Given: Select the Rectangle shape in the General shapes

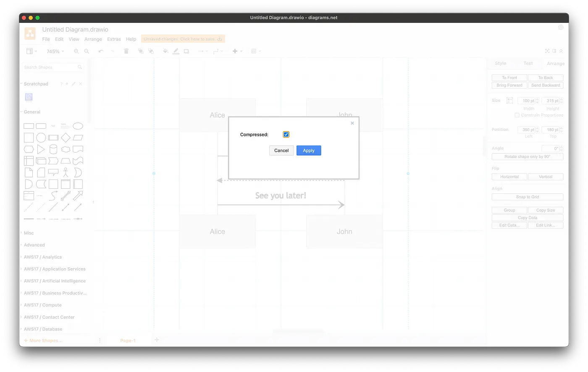Looking at the screenshot, I should pos(29,126).
